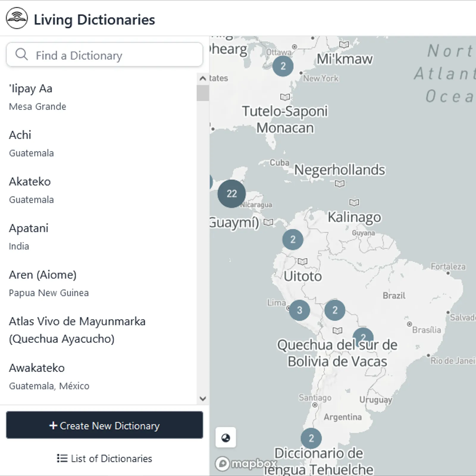Click the Living Dictionaries logo icon
The image size is (476, 476).
(17, 18)
